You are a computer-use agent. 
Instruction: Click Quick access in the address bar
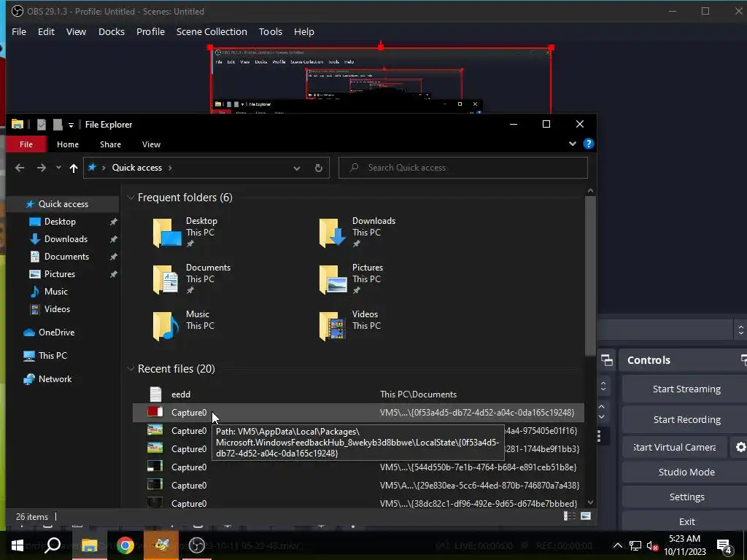136,168
